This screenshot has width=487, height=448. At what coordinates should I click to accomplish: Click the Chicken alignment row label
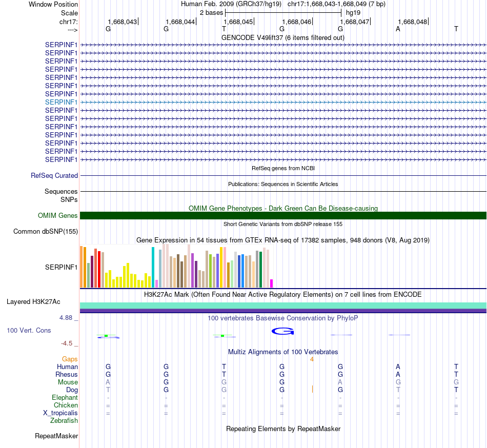click(x=66, y=405)
